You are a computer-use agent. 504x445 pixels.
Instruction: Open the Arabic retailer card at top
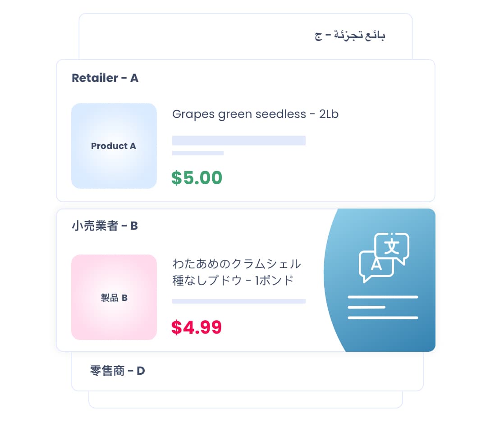(245, 36)
